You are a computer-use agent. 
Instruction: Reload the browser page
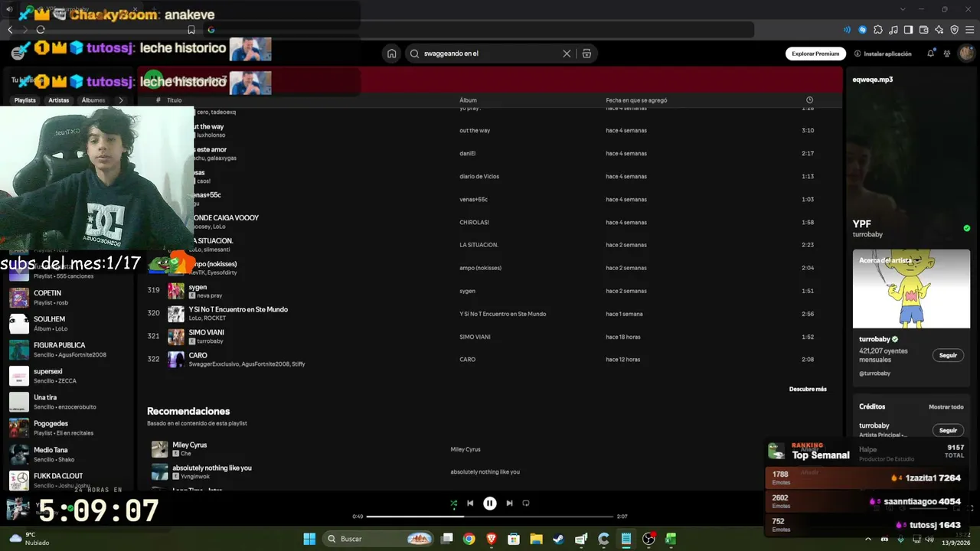pyautogui.click(x=41, y=30)
